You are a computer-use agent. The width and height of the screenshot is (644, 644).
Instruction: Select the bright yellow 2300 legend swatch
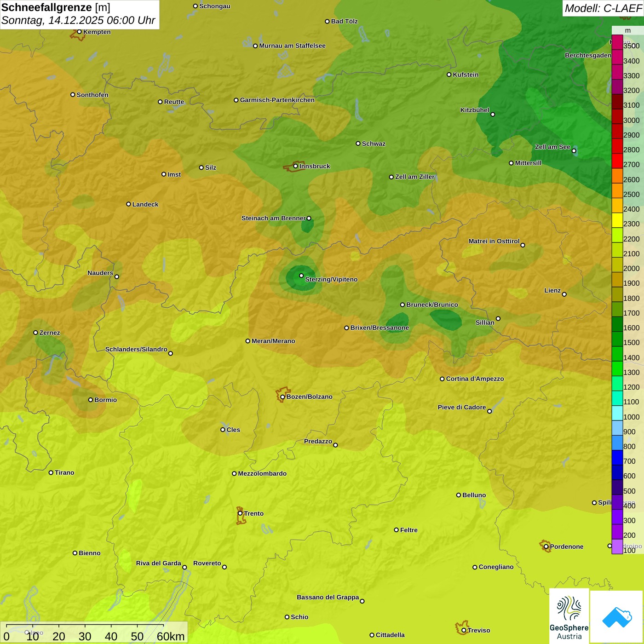pyautogui.click(x=617, y=220)
